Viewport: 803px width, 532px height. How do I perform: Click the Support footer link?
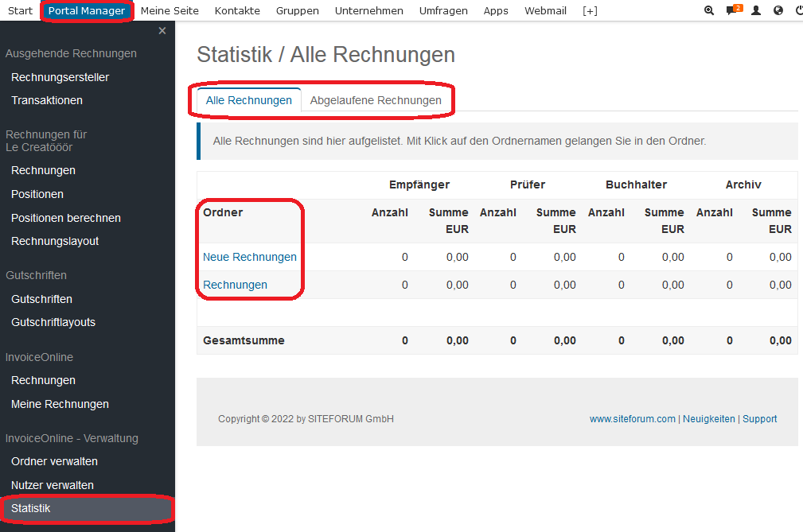759,419
